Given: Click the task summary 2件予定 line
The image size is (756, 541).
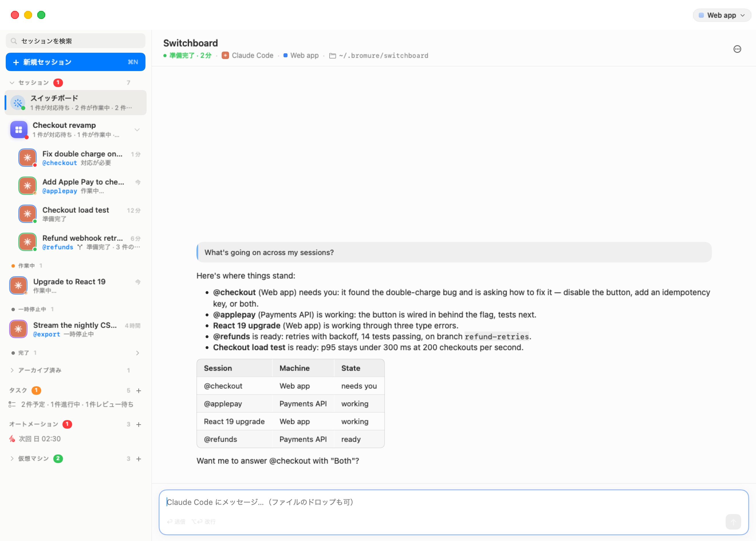Looking at the screenshot, I should pyautogui.click(x=77, y=404).
